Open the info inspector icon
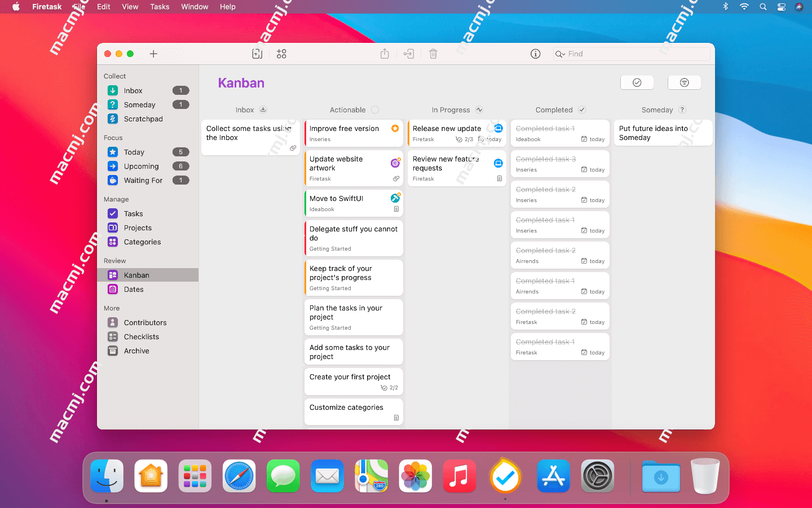The width and height of the screenshot is (812, 508). point(536,54)
